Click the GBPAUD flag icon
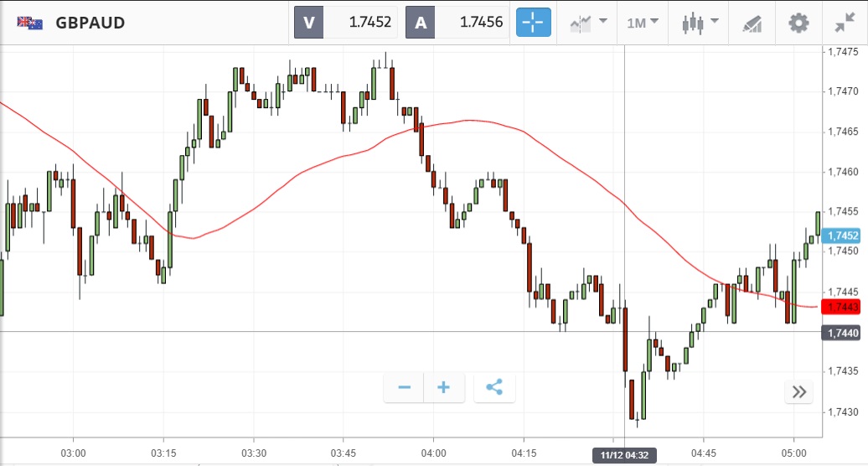The height and width of the screenshot is (466, 868). click(x=29, y=23)
